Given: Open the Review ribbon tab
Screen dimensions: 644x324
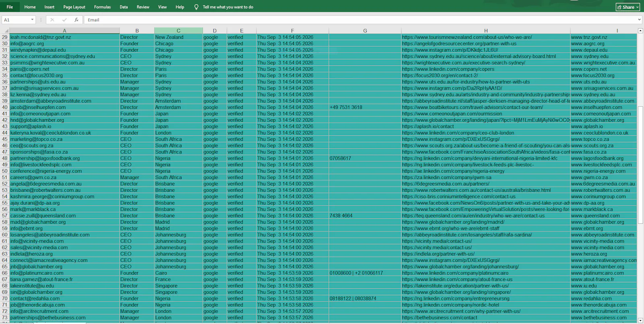Looking at the screenshot, I should [x=143, y=7].
